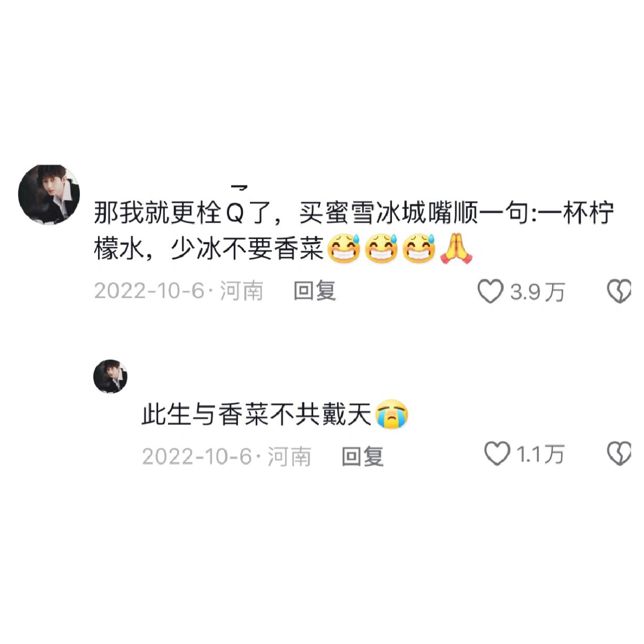Tap 河南 location on the reply
This screenshot has height=644, width=644.
(x=289, y=457)
